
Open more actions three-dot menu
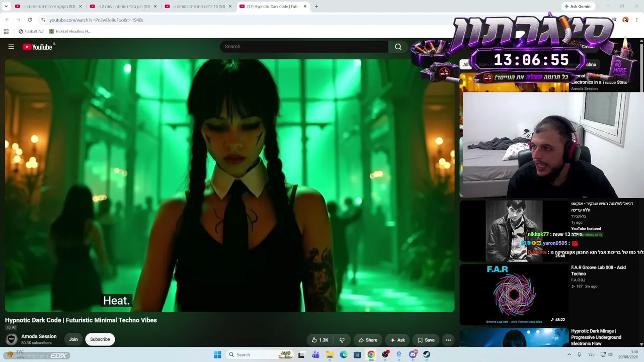click(x=448, y=340)
